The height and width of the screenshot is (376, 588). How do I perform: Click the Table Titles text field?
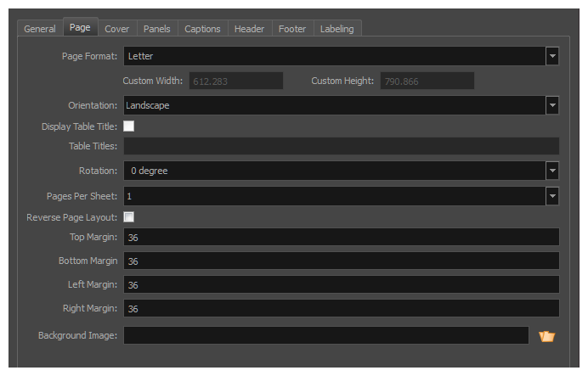click(342, 146)
